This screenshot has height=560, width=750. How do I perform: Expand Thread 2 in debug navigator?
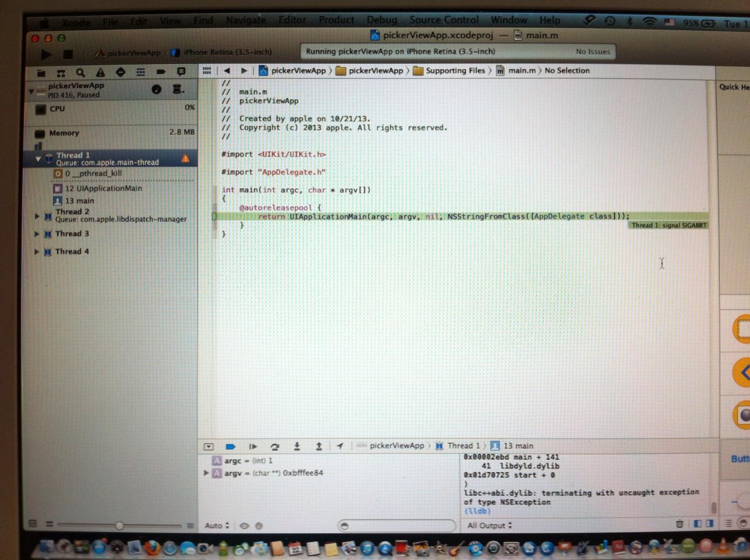click(37, 216)
